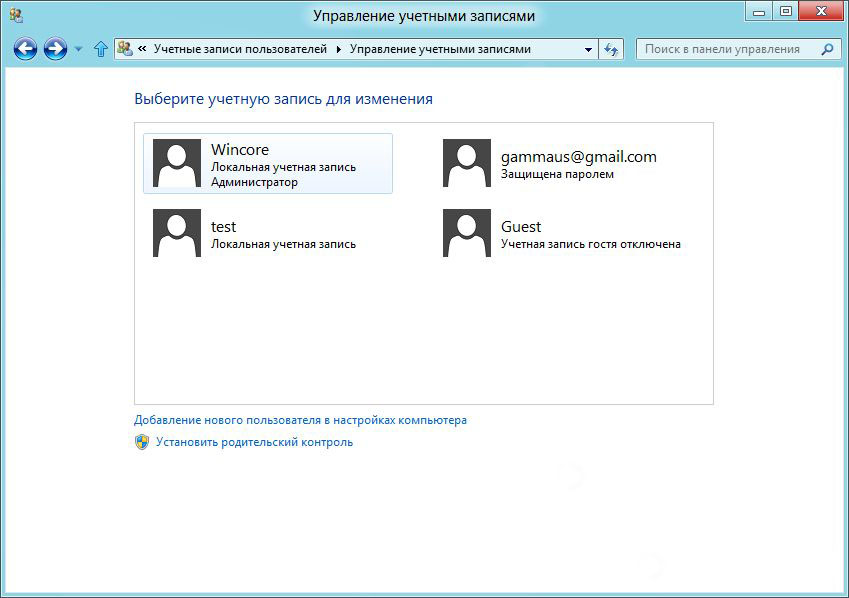Click the parental control shield icon
This screenshot has width=849, height=598.
tap(142, 442)
